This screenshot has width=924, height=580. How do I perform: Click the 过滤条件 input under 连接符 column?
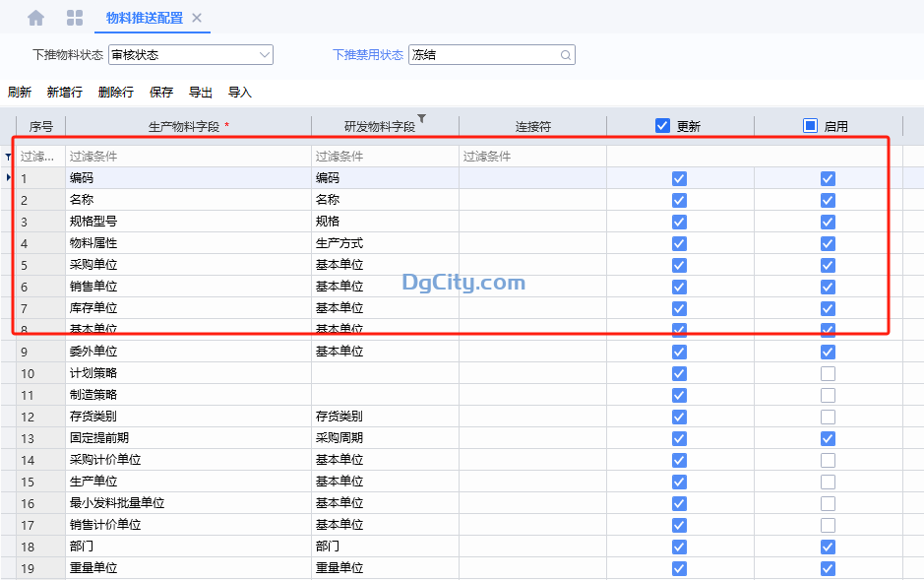531,156
